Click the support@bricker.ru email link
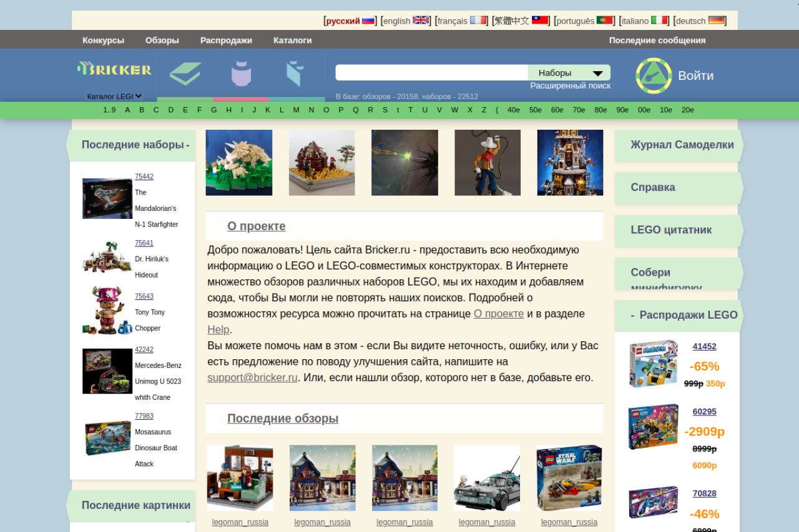This screenshot has height=532, width=799. click(252, 377)
